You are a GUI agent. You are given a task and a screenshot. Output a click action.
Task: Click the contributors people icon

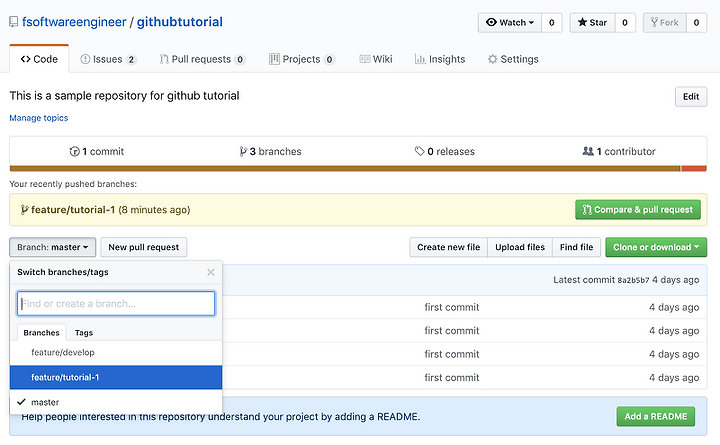[x=588, y=151]
